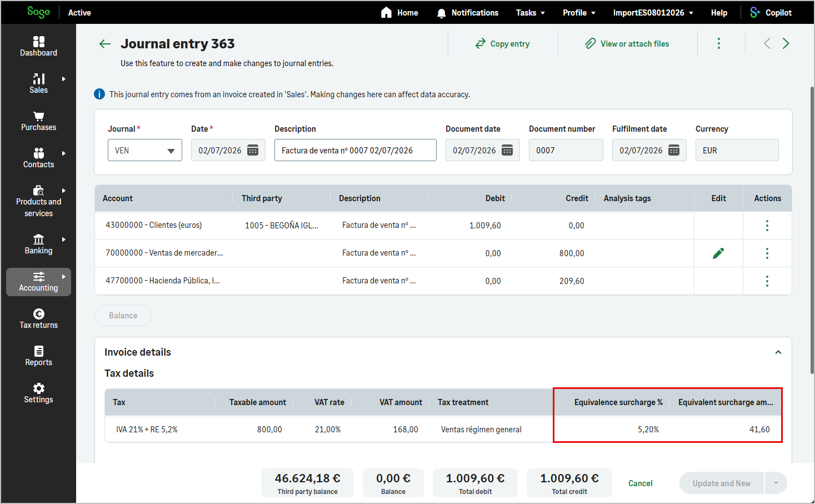Screen dimensions: 815x504
Task: Open the Date calendar picker icon
Action: click(x=253, y=150)
